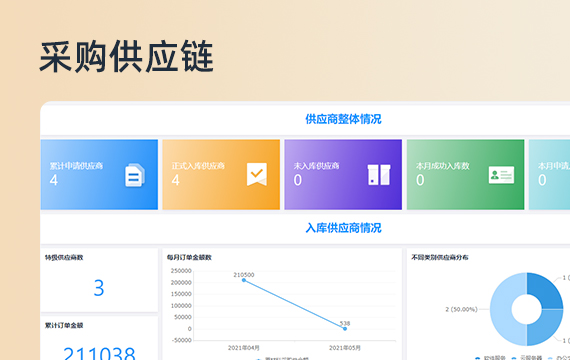Click the 供应商整体情况 section heading
Viewport: 570px width, 360px height.
343,119
